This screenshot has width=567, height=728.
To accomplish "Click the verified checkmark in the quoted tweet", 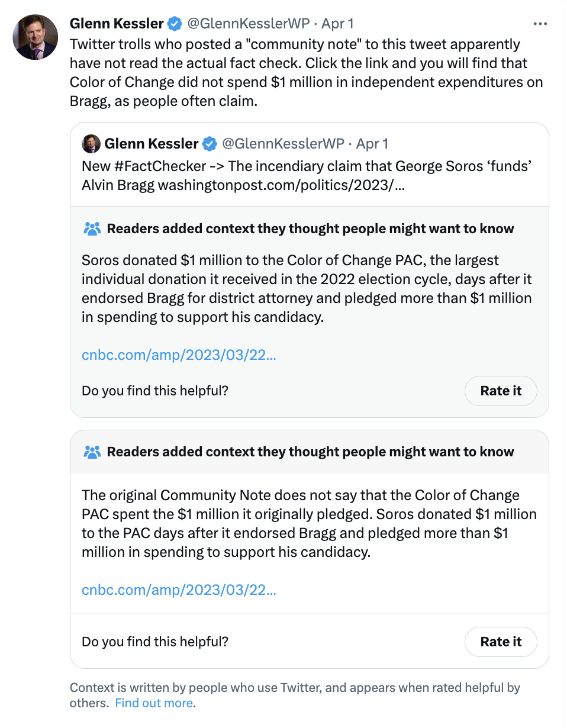I will (210, 143).
